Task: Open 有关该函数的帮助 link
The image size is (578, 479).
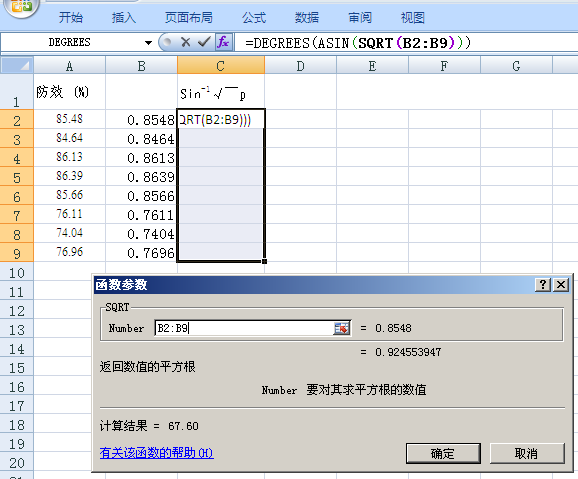Action: point(156,453)
